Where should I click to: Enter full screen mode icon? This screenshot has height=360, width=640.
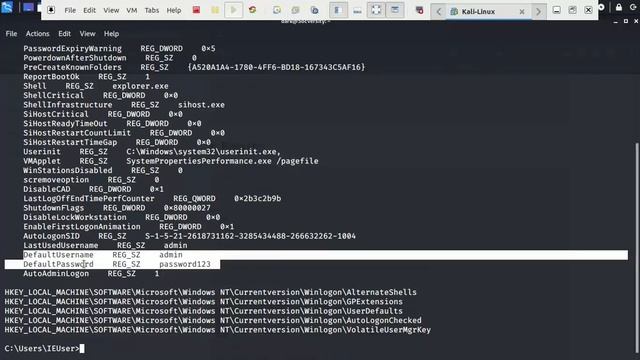point(376,10)
